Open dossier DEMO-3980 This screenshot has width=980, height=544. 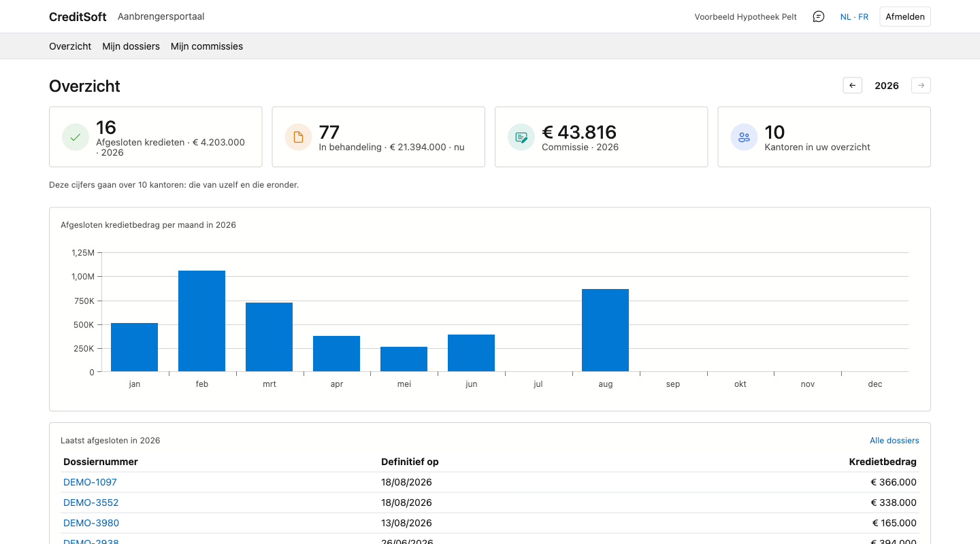pyautogui.click(x=91, y=523)
